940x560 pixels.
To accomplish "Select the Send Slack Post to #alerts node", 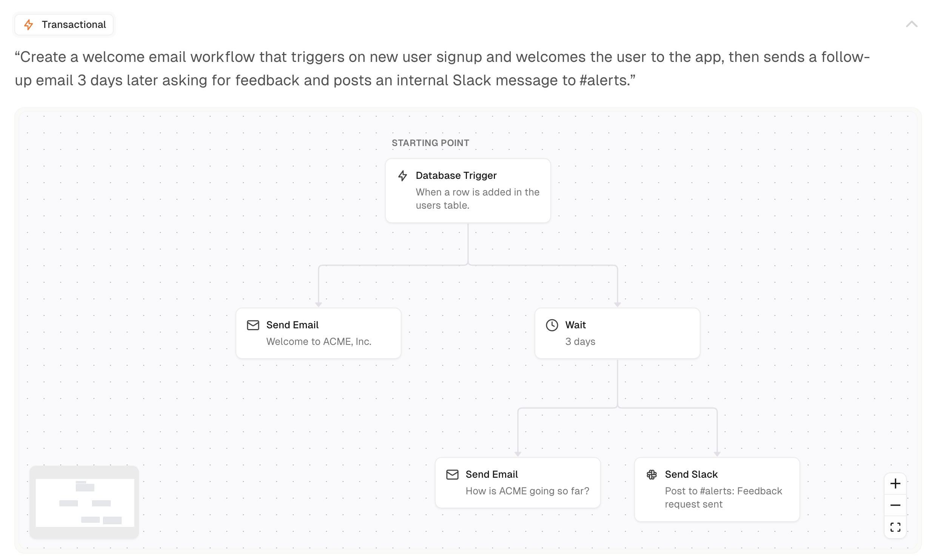I will coord(717,489).
